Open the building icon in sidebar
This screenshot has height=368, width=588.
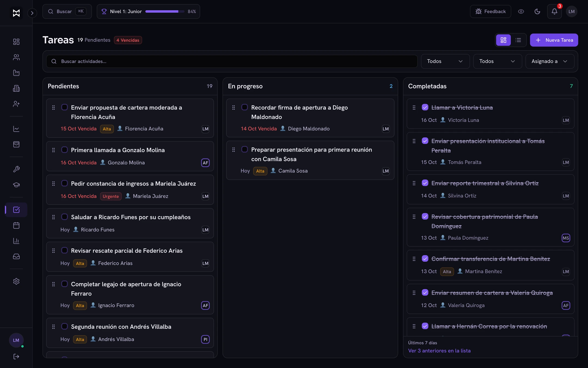point(16,88)
